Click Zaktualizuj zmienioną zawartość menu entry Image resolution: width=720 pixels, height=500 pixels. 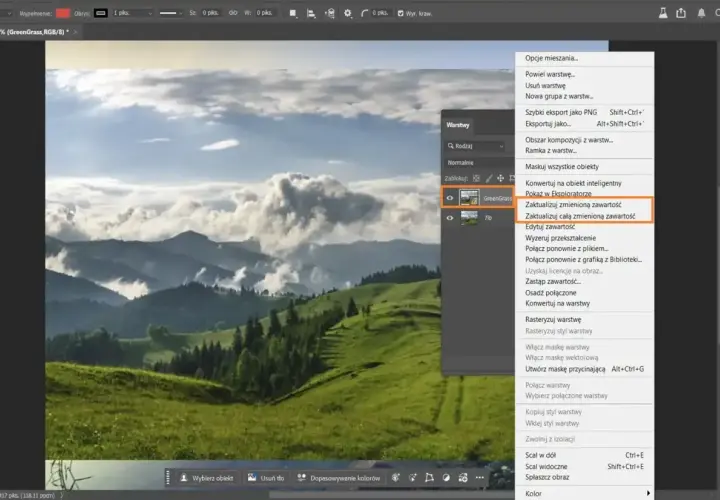[x=573, y=205]
